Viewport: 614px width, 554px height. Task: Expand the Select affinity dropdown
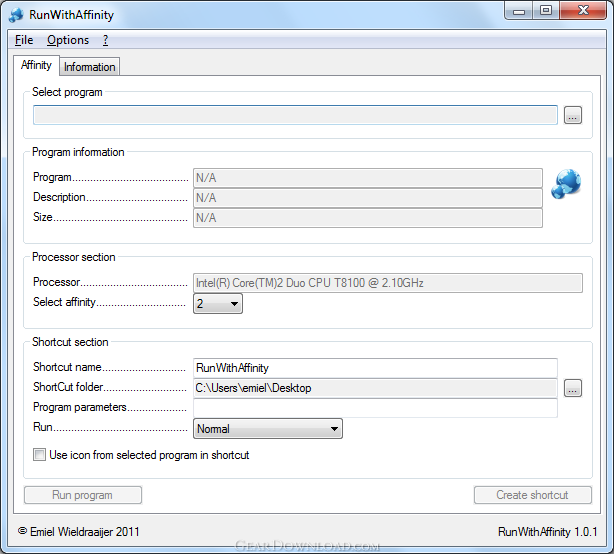pos(218,304)
